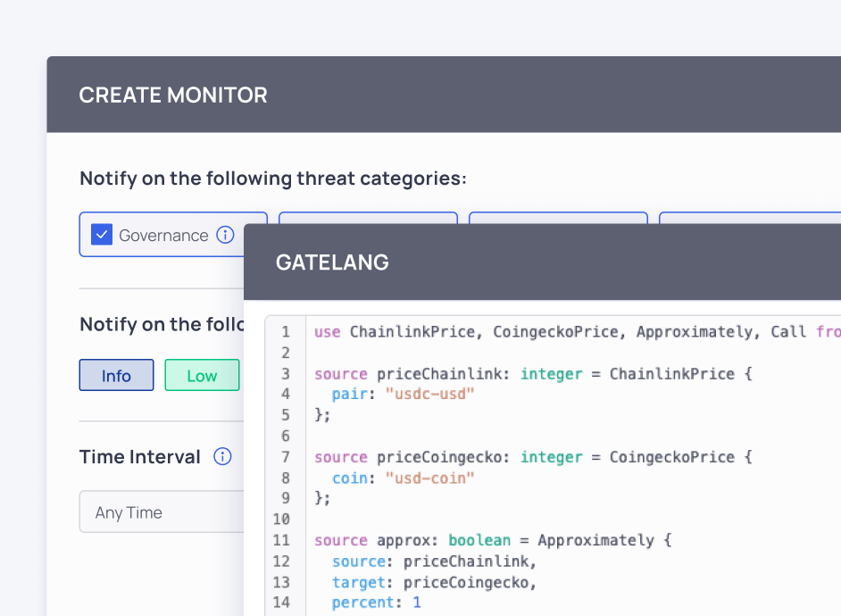Click the CREATE MONITOR title bar
The image size is (841, 616).
pos(173,96)
